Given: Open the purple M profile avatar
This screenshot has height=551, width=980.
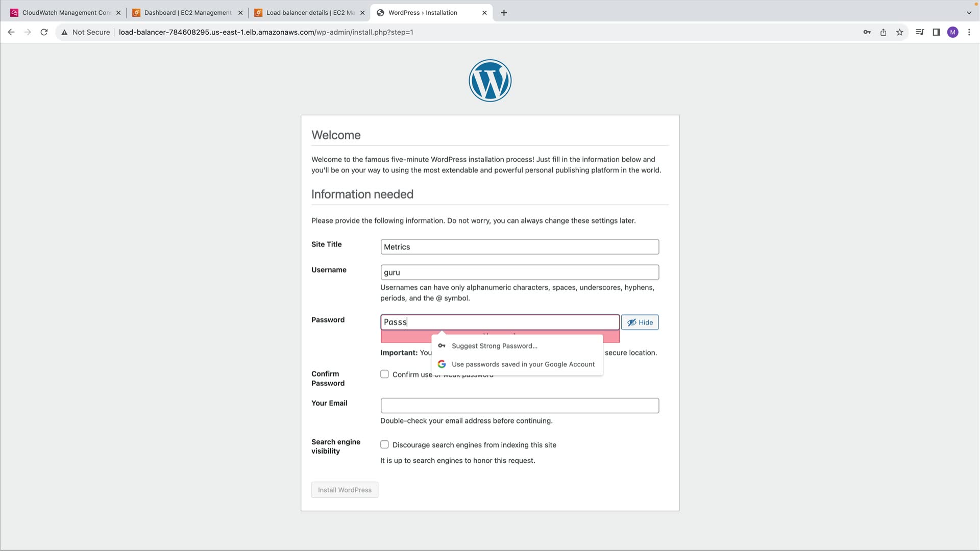Looking at the screenshot, I should (x=952, y=32).
